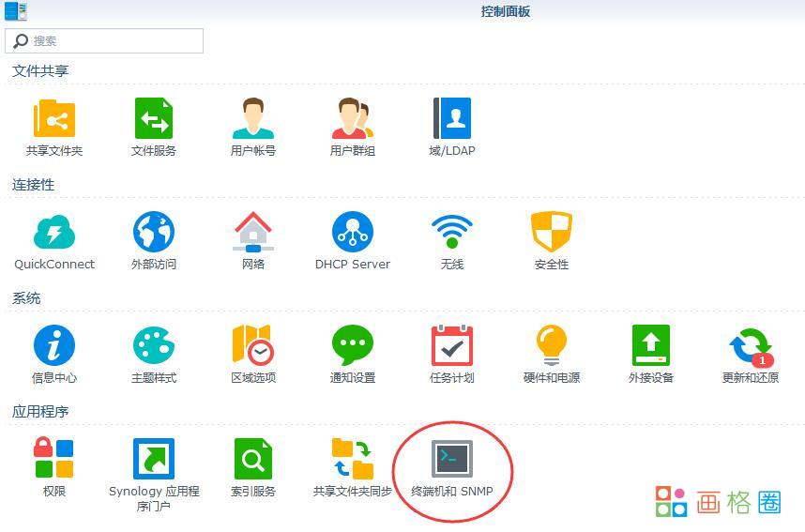Open 信息中心 info center
The image size is (805, 532).
click(53, 345)
